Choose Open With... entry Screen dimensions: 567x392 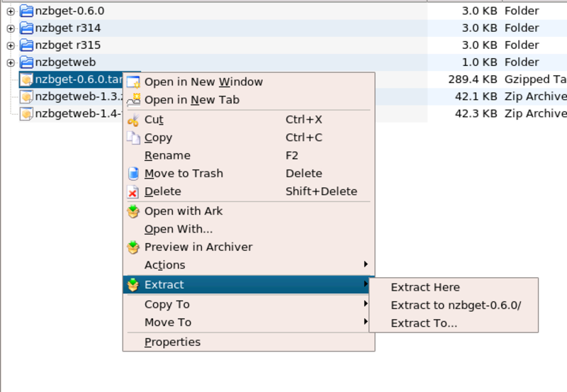point(249,229)
